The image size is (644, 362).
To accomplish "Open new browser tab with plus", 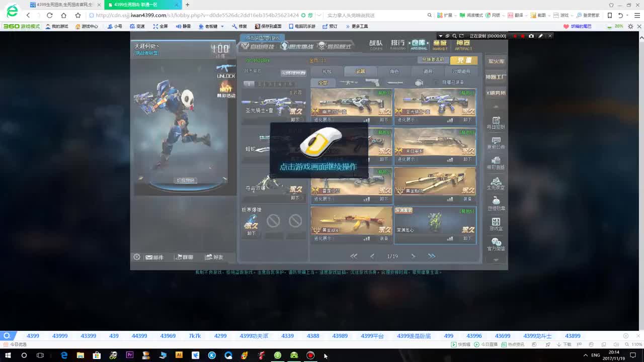I will tap(187, 5).
